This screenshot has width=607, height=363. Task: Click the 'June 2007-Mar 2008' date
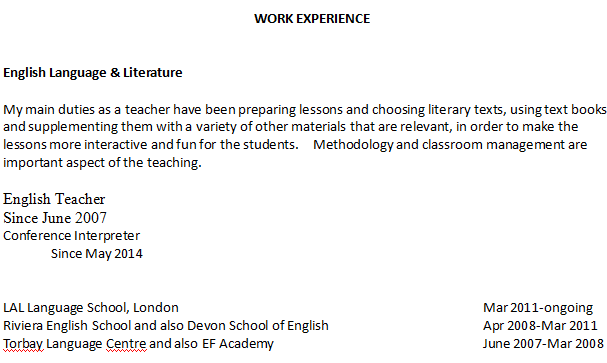(543, 344)
